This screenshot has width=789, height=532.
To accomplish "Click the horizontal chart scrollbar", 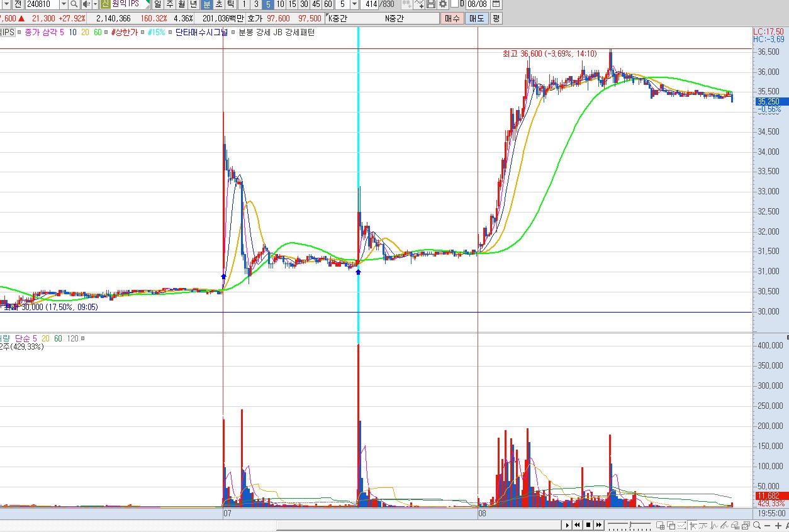I will (x=418, y=525).
